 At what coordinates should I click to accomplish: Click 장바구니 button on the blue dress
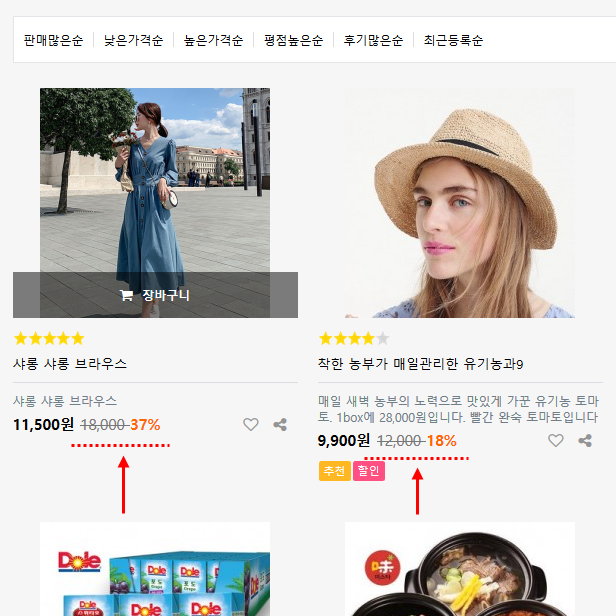(x=155, y=295)
